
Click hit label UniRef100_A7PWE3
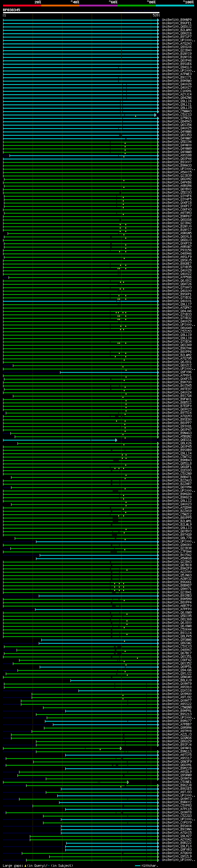click(x=177, y=74)
